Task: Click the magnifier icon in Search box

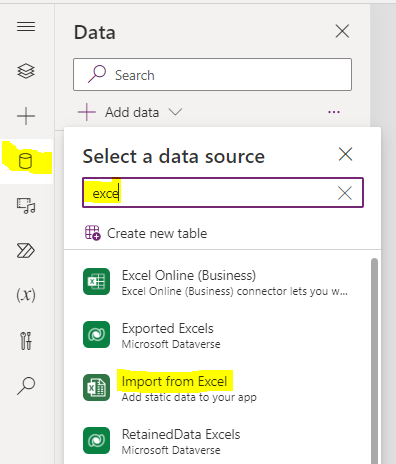Action: click(x=97, y=74)
